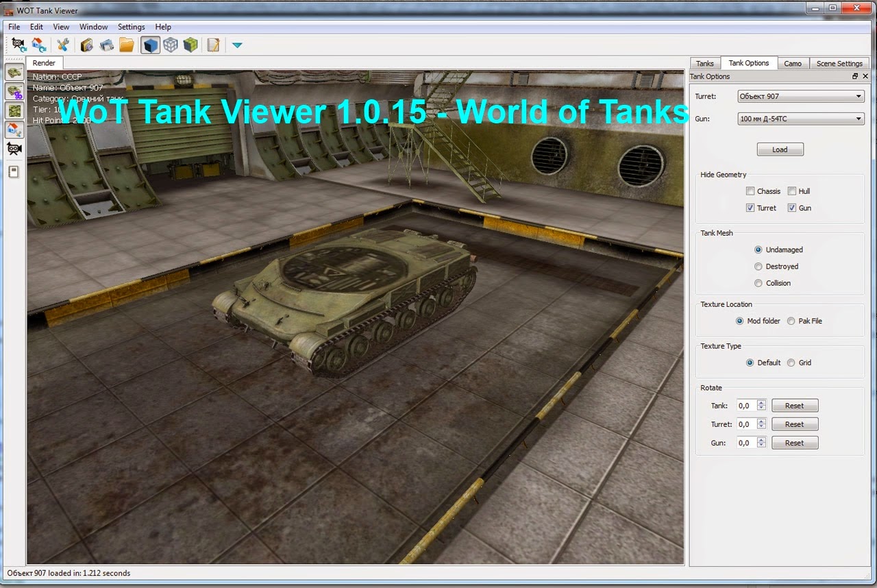The image size is (877, 588).
Task: Increase Turret rotation spinner arrow
Action: coord(761,421)
